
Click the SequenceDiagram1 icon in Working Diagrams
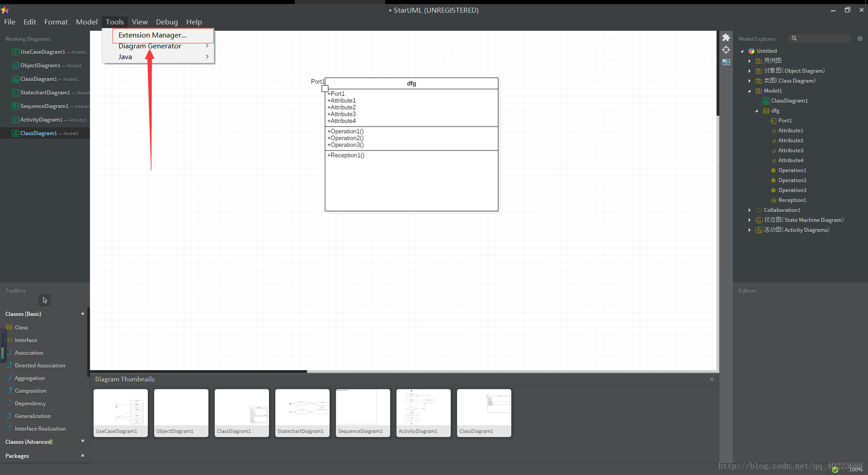(x=16, y=106)
